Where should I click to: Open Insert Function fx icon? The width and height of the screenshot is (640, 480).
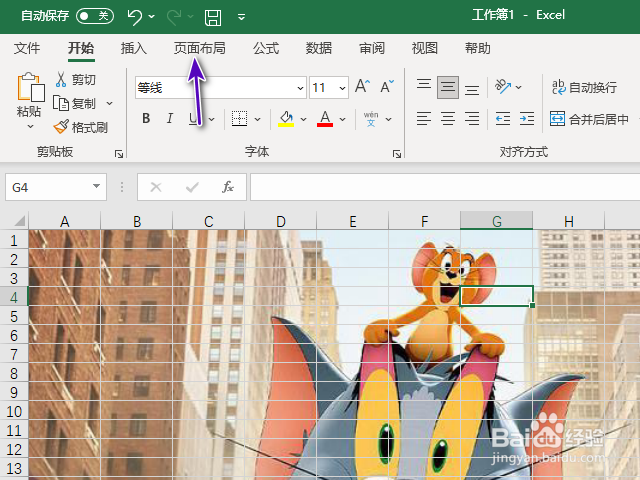tap(228, 187)
